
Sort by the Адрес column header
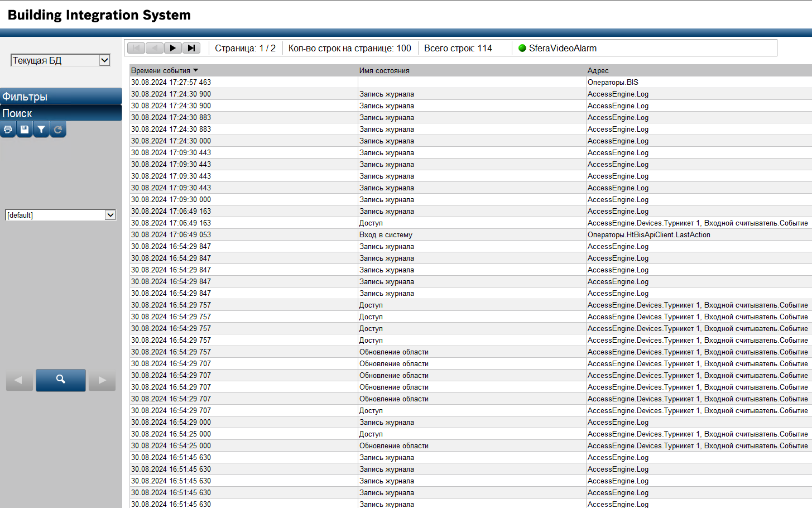coord(598,71)
